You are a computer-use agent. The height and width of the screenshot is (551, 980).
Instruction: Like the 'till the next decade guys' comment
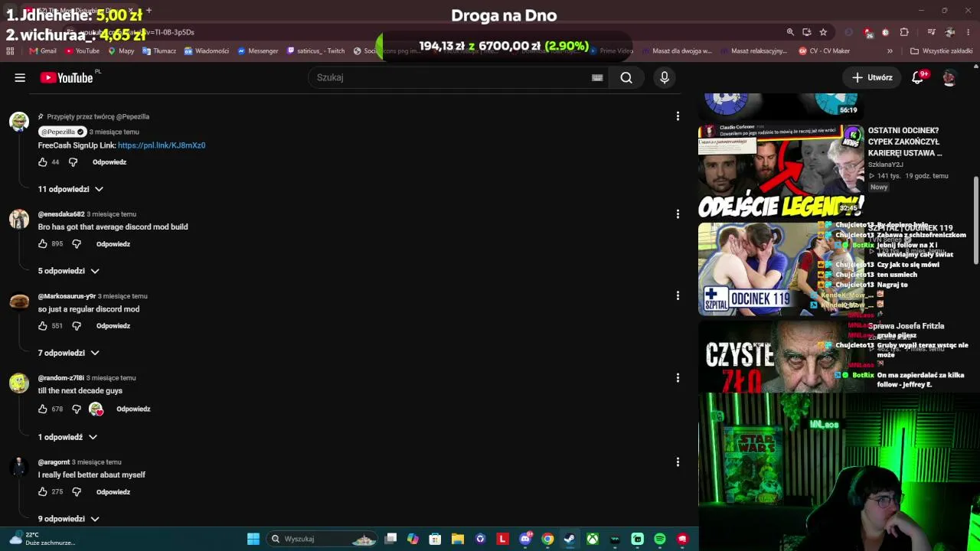[x=43, y=409]
